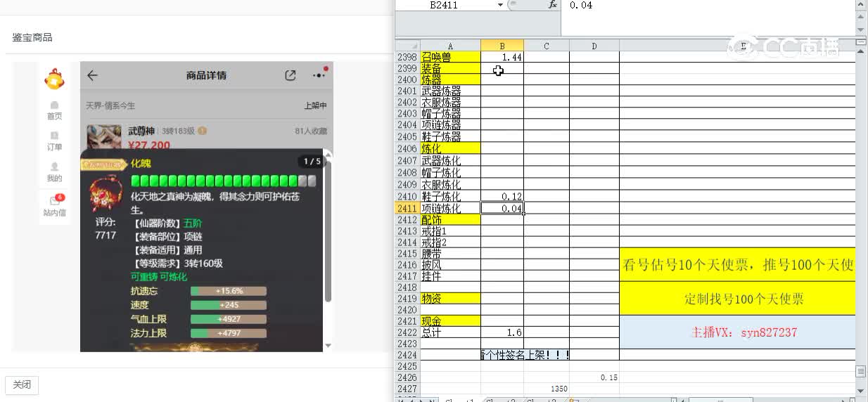868x402 pixels.
Task: Click the 看号估号10个天使票 banner cell
Action: coord(737,265)
